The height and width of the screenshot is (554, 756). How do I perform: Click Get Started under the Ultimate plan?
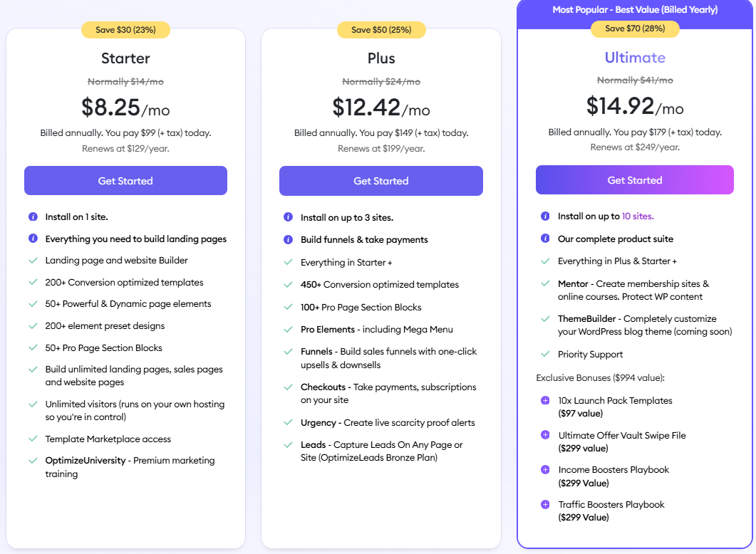coord(634,180)
